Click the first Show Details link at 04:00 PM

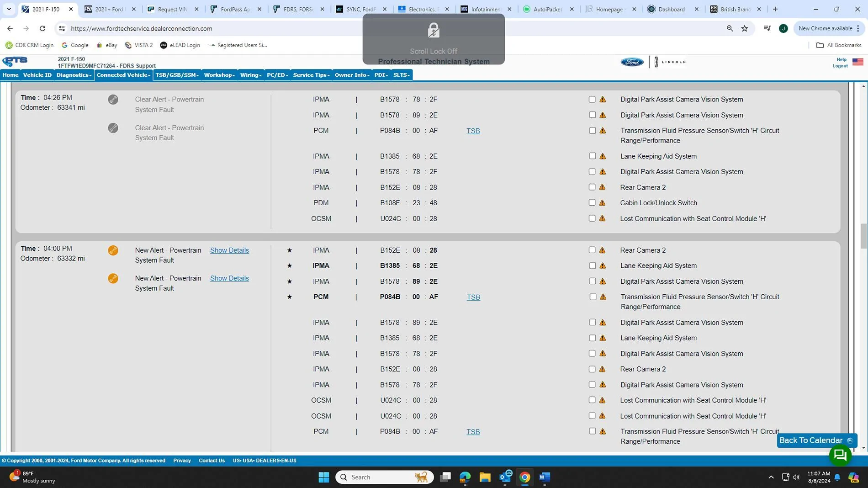229,250
